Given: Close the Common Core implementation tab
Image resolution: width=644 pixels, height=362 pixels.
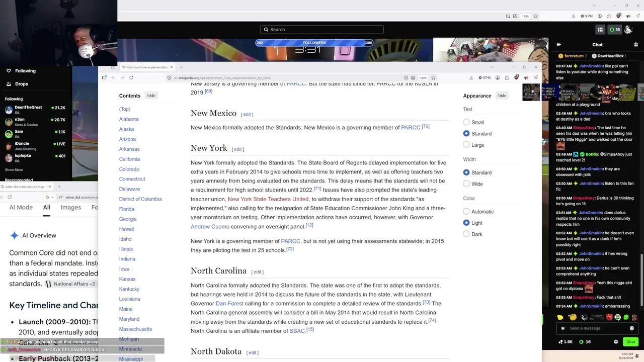Looking at the screenshot, I should (x=171, y=67).
